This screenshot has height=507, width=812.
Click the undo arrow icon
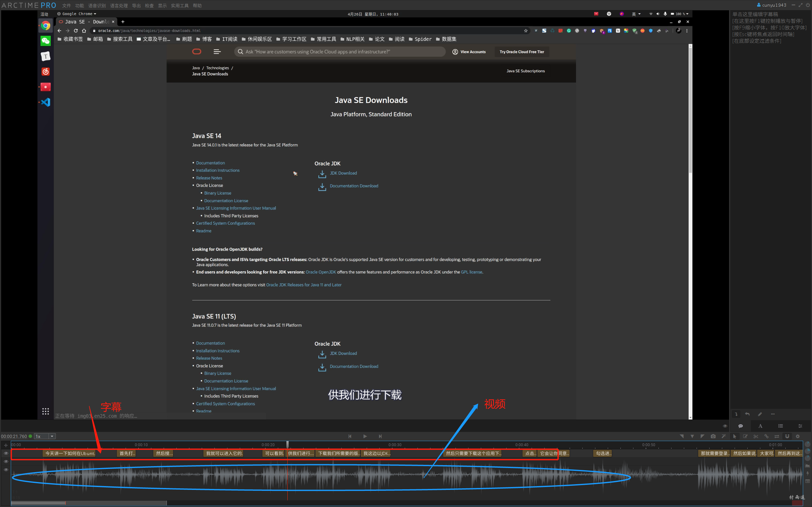(747, 414)
